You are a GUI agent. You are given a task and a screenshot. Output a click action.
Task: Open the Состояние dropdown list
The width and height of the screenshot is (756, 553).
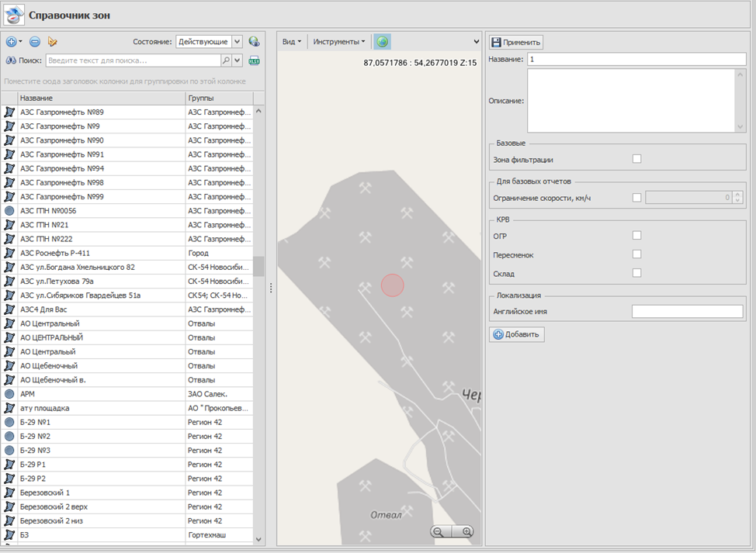point(238,42)
